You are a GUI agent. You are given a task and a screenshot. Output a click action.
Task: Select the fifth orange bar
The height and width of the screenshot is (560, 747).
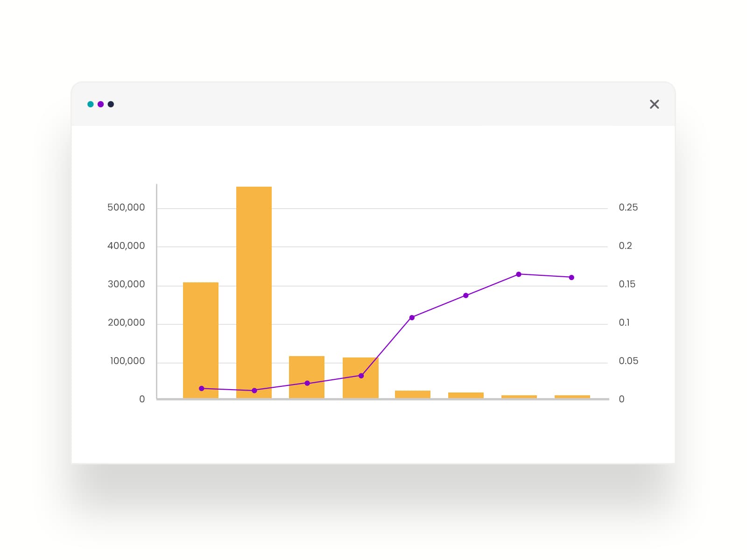(x=413, y=394)
